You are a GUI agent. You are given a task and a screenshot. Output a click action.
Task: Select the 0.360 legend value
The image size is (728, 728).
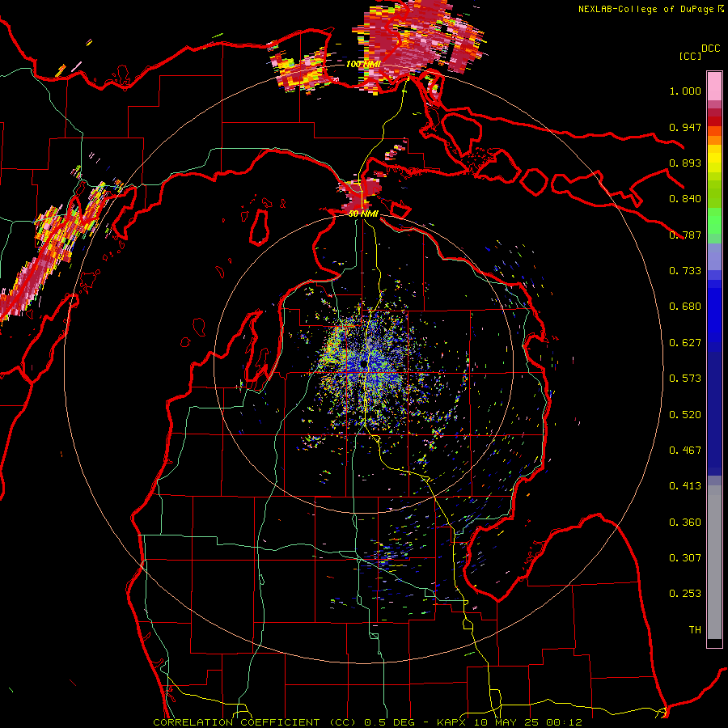point(685,523)
